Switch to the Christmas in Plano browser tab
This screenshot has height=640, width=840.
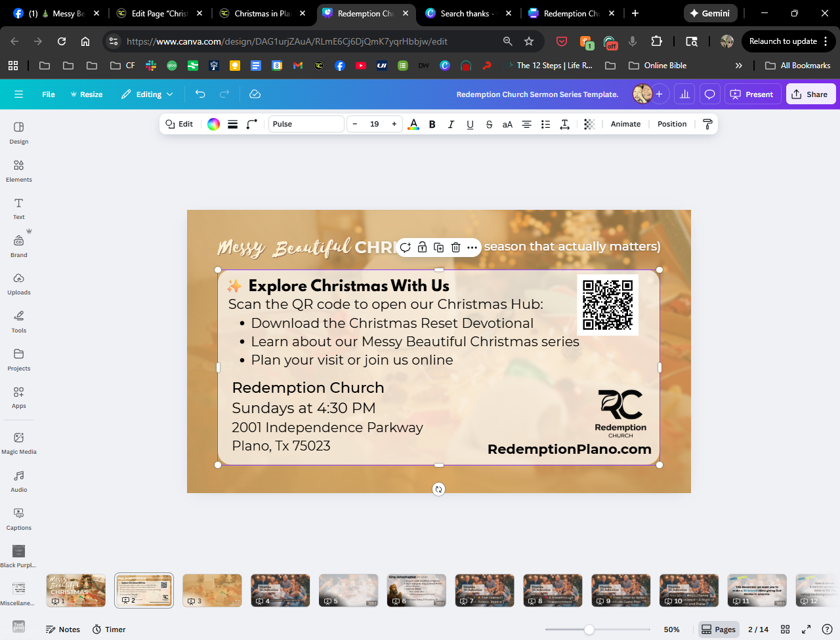coord(262,13)
